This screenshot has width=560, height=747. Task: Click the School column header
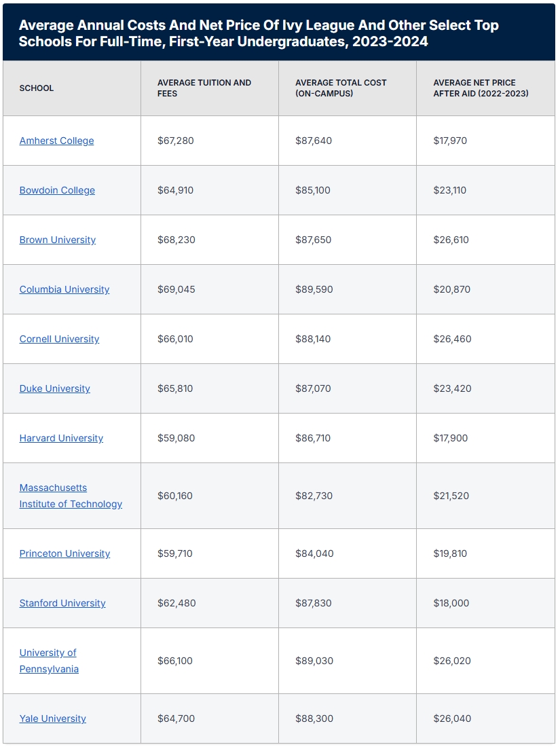[37, 88]
